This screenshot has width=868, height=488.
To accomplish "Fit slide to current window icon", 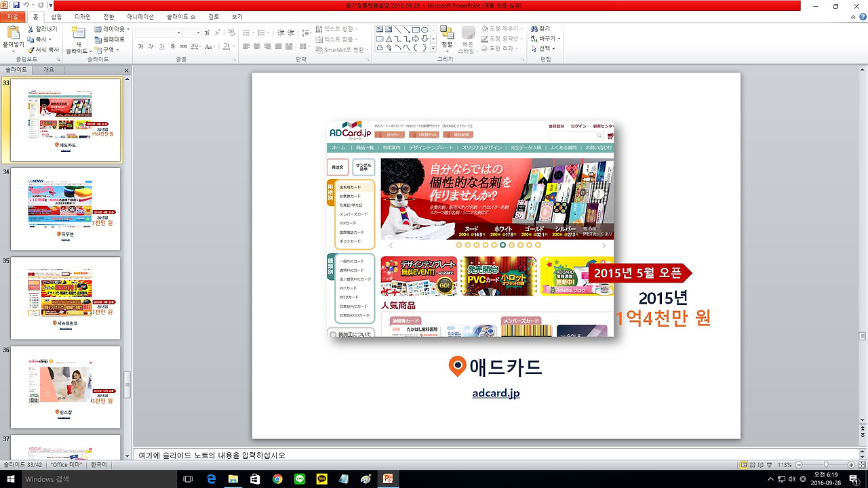I will click(863, 465).
